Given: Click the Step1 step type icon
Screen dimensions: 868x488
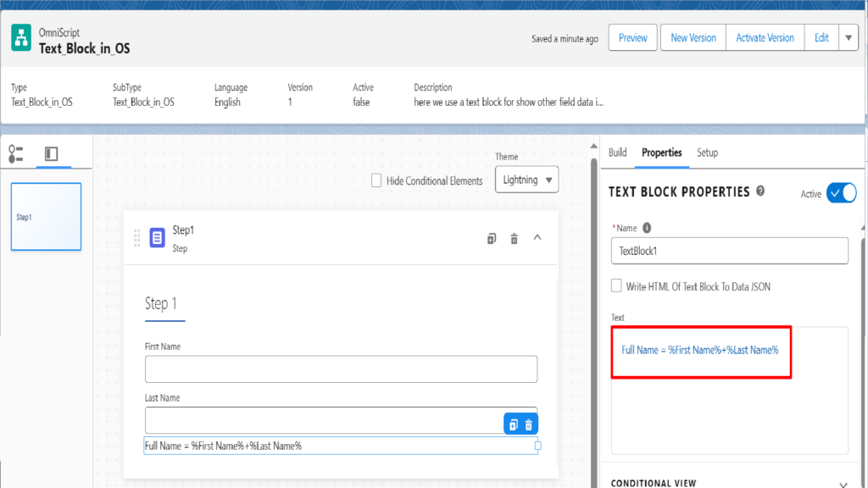Looking at the screenshot, I should [157, 238].
